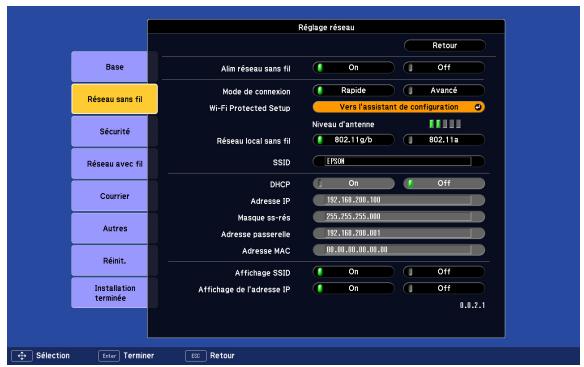Click the Terminer label in bottom bar
The width and height of the screenshot is (584, 367).
(139, 355)
